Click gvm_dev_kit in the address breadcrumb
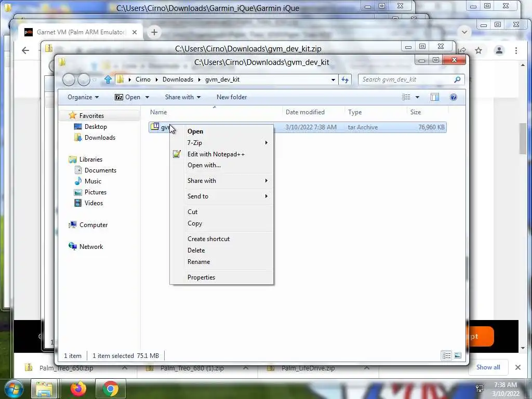This screenshot has width=532, height=399. click(x=222, y=79)
